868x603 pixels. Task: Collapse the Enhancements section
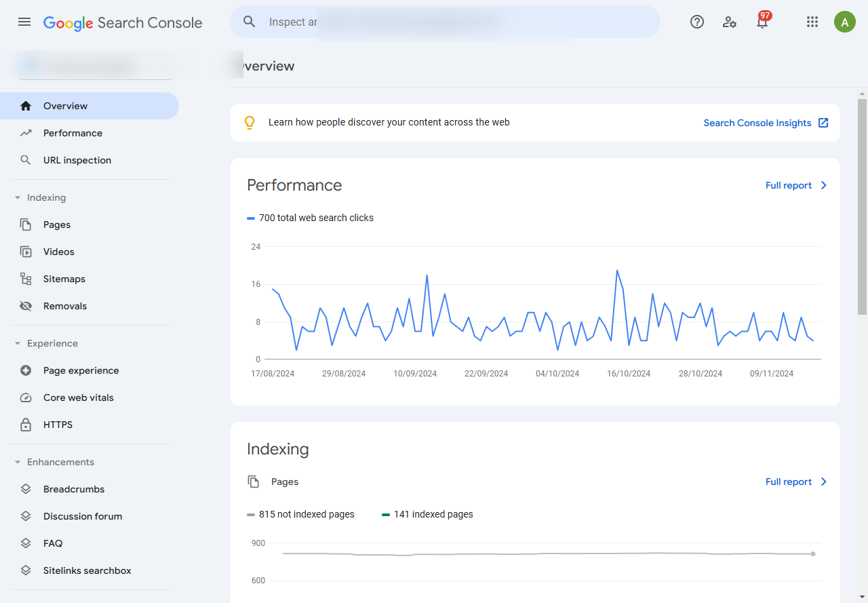coord(18,462)
